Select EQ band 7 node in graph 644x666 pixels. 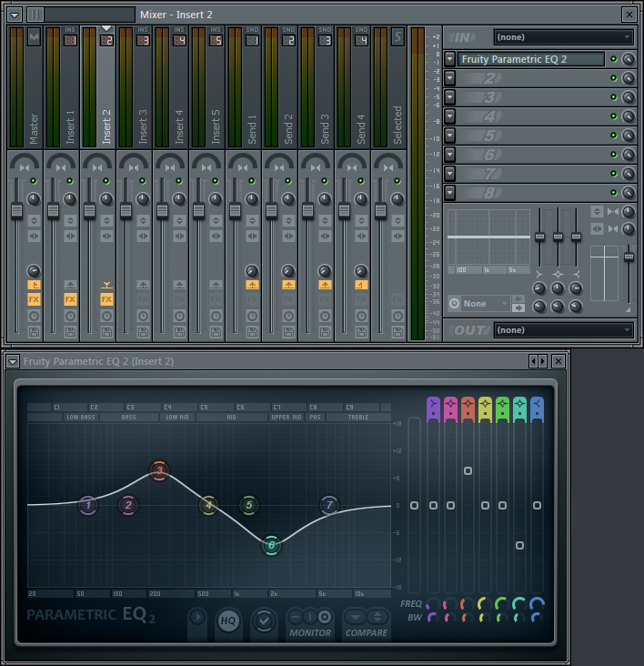tap(329, 505)
